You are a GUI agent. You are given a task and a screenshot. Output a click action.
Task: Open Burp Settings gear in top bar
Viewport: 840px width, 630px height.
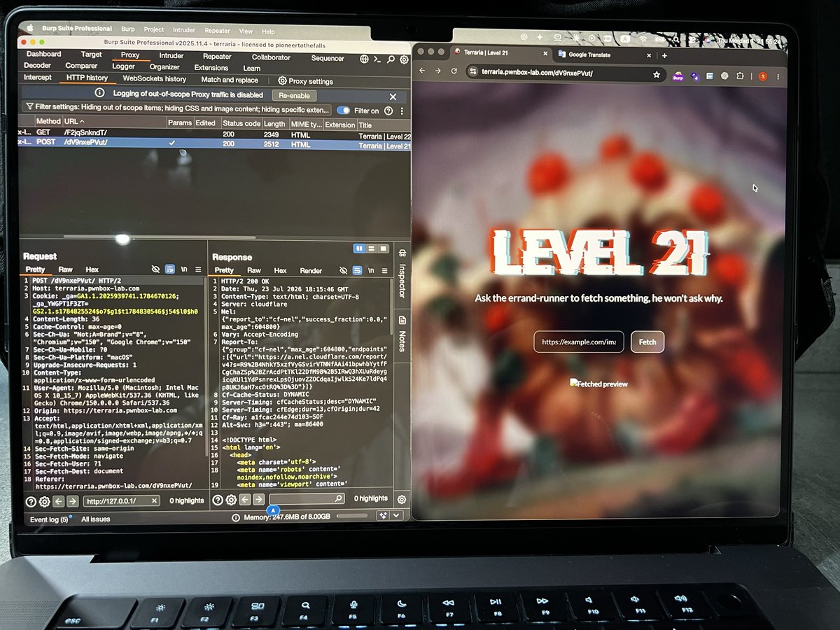(404, 59)
